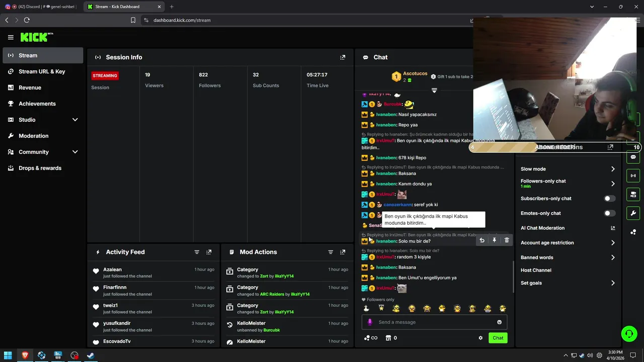Image resolution: width=644 pixels, height=362 pixels.
Task: Click yusufkandir in the Activity Feed
Action: [x=117, y=323]
